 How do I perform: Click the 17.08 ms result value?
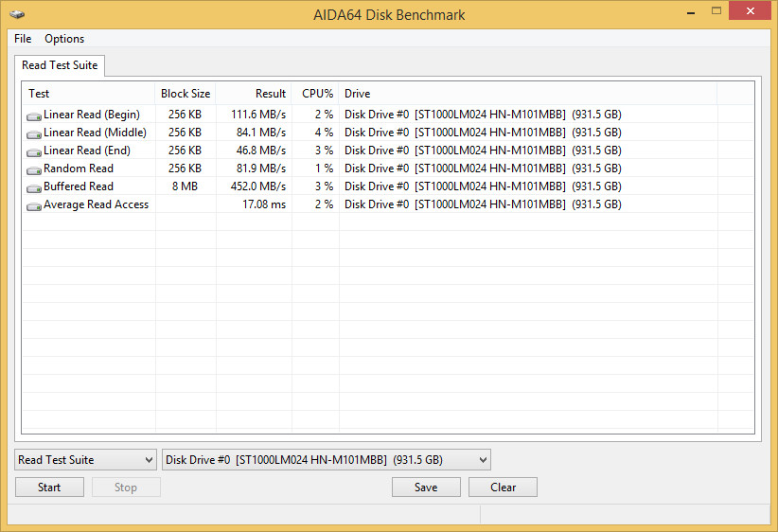pos(264,204)
